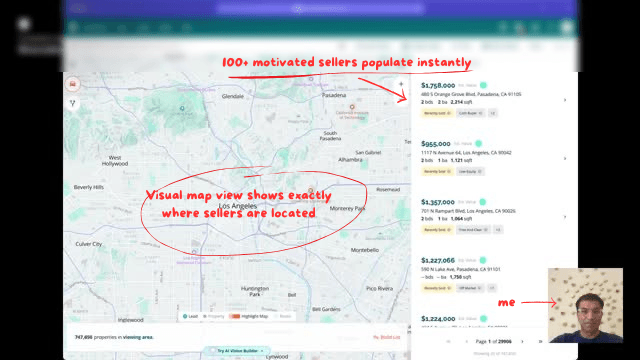This screenshot has height=360, width=640.
Task: Open the $1,227,066 price listing
Action: (x=438, y=260)
